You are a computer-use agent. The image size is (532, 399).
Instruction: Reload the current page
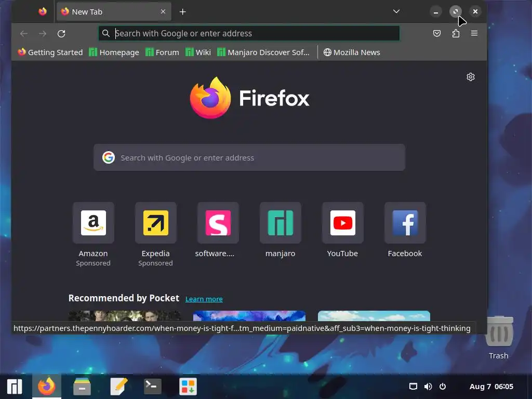click(61, 34)
